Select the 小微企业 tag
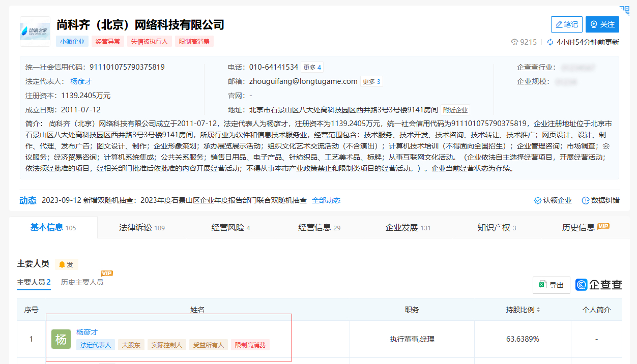The image size is (637, 364). pos(72,42)
